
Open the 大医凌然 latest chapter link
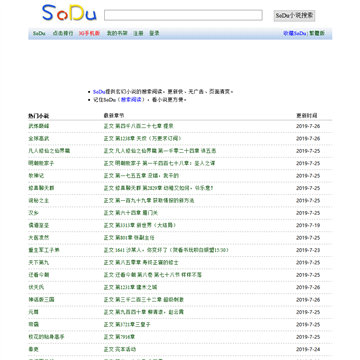[129, 238]
